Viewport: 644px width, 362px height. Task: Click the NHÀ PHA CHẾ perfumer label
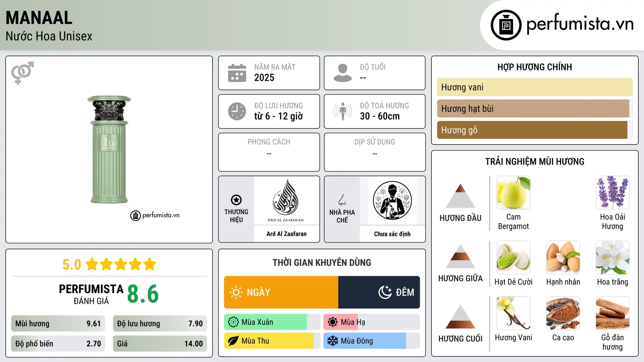point(342,216)
